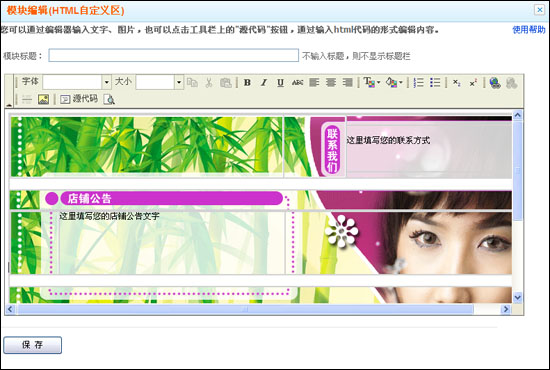The width and height of the screenshot is (550, 370).
Task: Focus the 模块标题 title input field
Action: (174, 55)
